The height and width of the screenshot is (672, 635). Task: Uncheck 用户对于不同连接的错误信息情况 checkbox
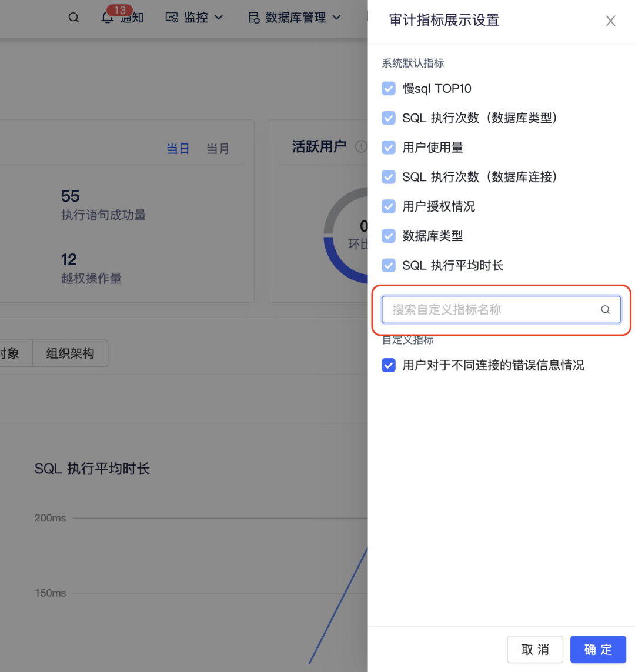tap(389, 365)
